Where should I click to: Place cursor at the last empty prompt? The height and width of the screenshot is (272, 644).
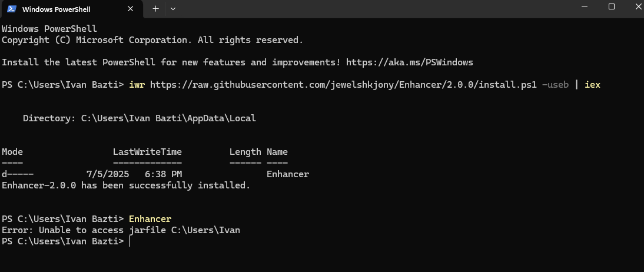click(130, 241)
